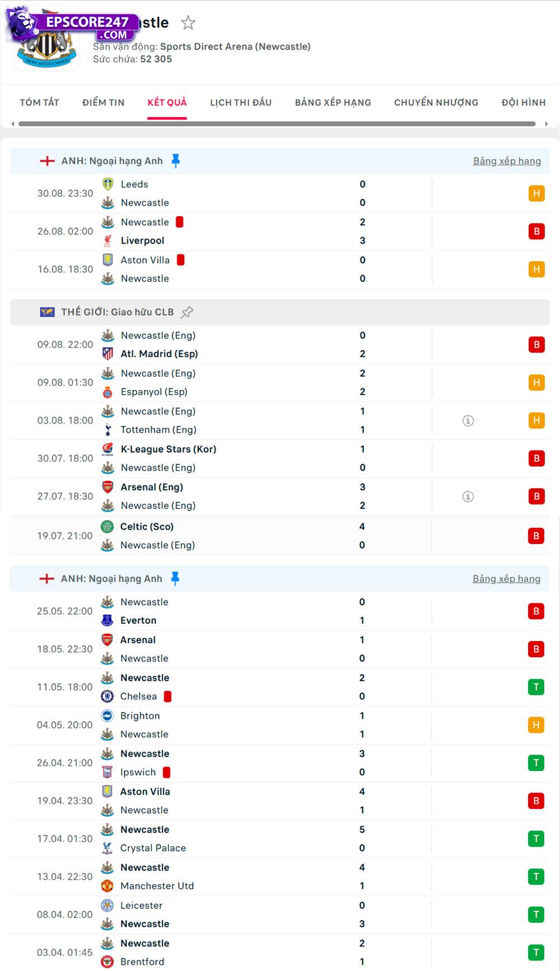Open the CHUYỂN NHƯỢNG tab
Viewport: 560px width, 971px height.
436,103
